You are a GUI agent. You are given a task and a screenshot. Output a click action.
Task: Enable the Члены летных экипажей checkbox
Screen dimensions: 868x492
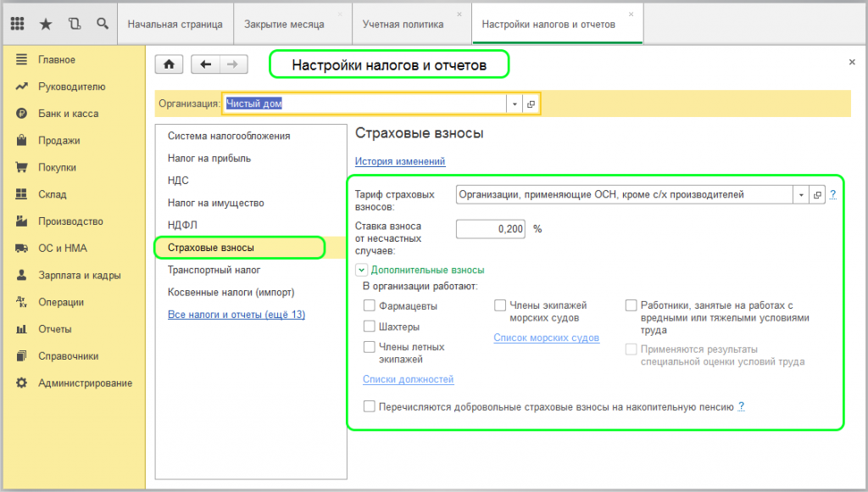point(370,347)
